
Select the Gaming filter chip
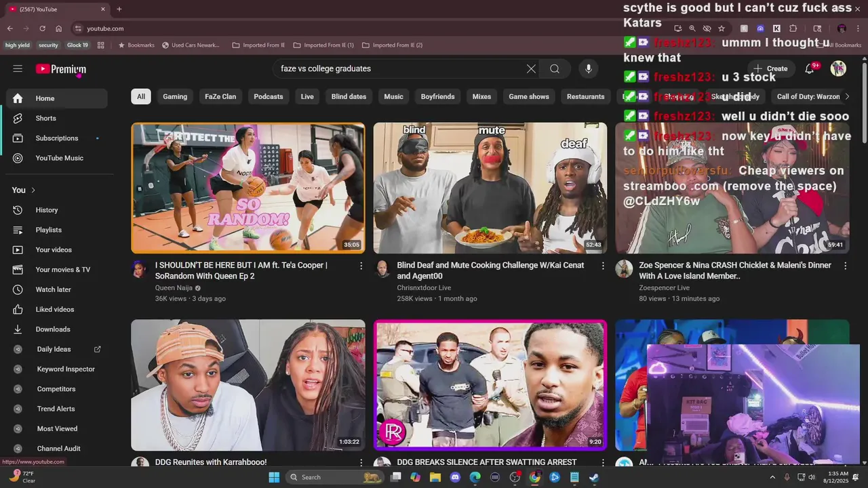pos(175,96)
